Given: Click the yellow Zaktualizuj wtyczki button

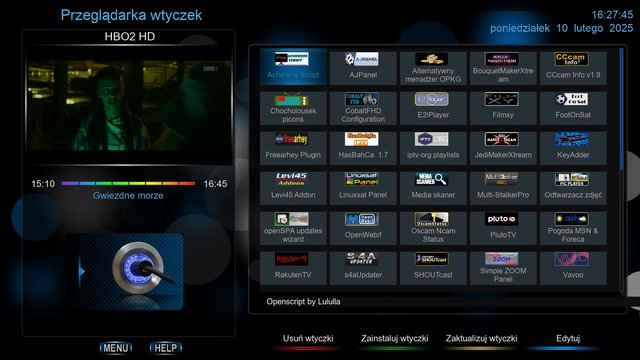Looking at the screenshot, I should pyautogui.click(x=481, y=341).
